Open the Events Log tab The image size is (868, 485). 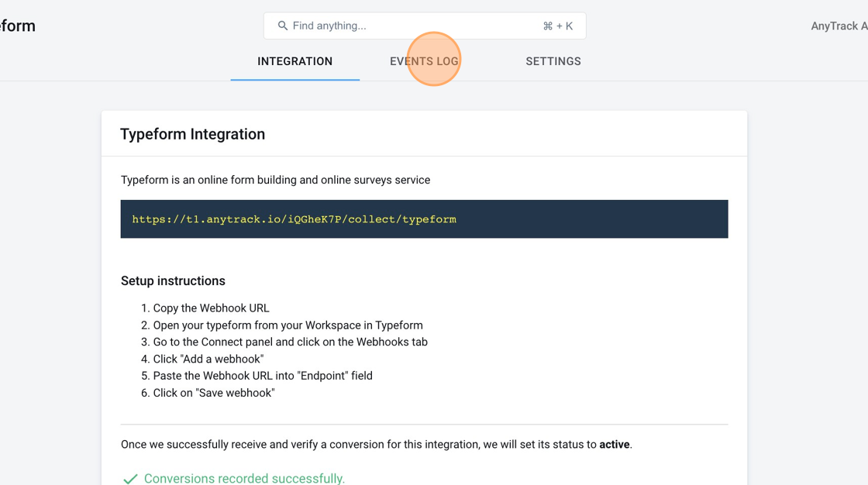(424, 61)
